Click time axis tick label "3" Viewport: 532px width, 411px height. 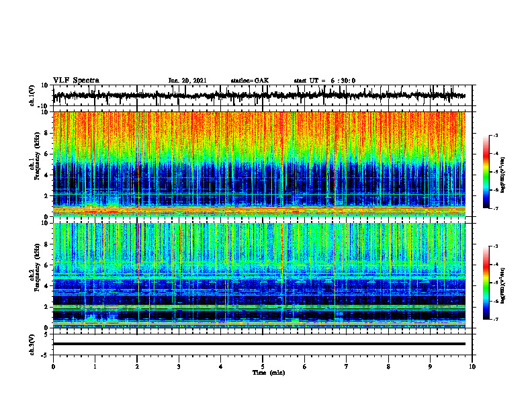point(179,367)
